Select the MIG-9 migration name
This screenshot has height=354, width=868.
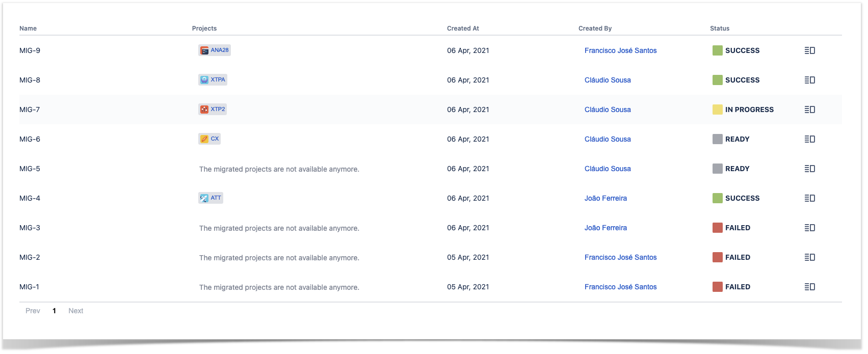click(30, 50)
